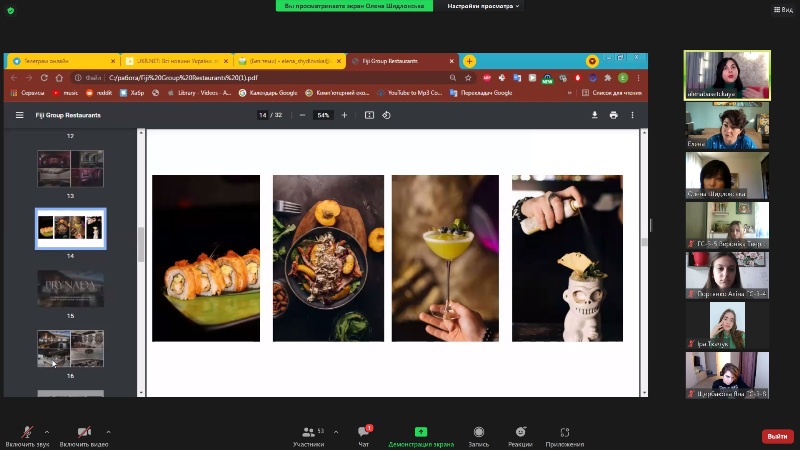Open the browser extensions puzzle icon

click(x=608, y=78)
